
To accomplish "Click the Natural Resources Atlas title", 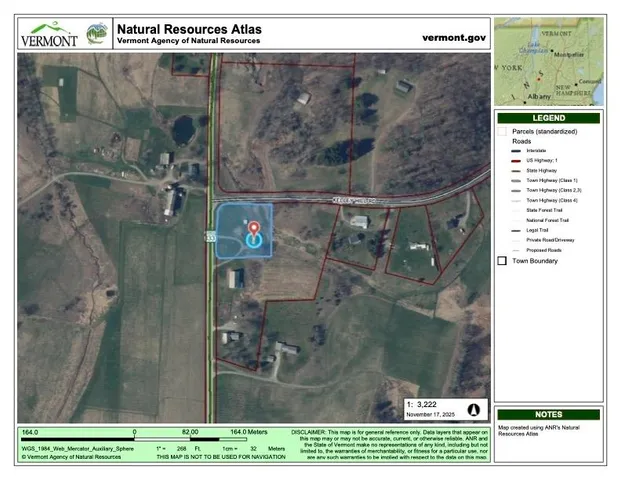I will pyautogui.click(x=189, y=29).
